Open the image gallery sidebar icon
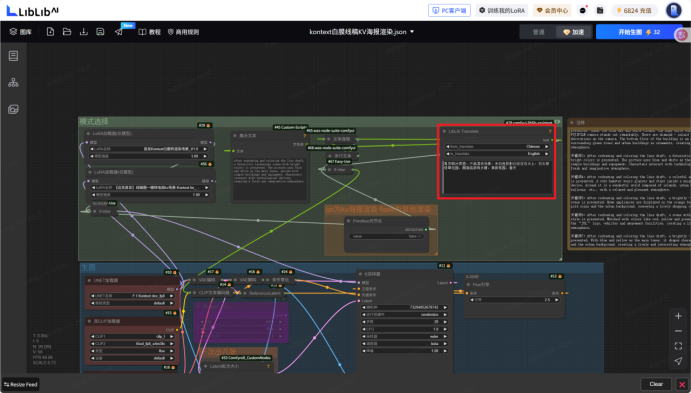This screenshot has height=393, width=691. (13, 109)
